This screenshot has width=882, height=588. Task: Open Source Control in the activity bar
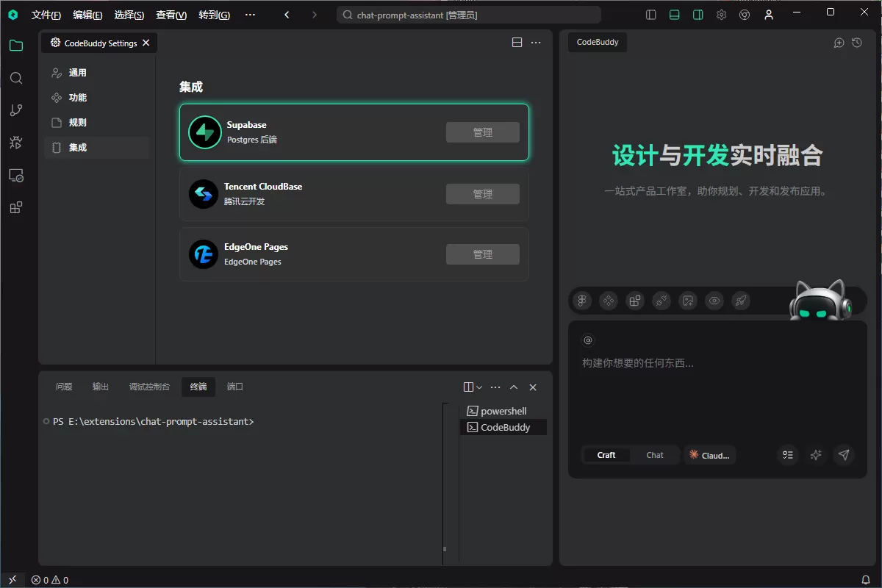tap(16, 110)
